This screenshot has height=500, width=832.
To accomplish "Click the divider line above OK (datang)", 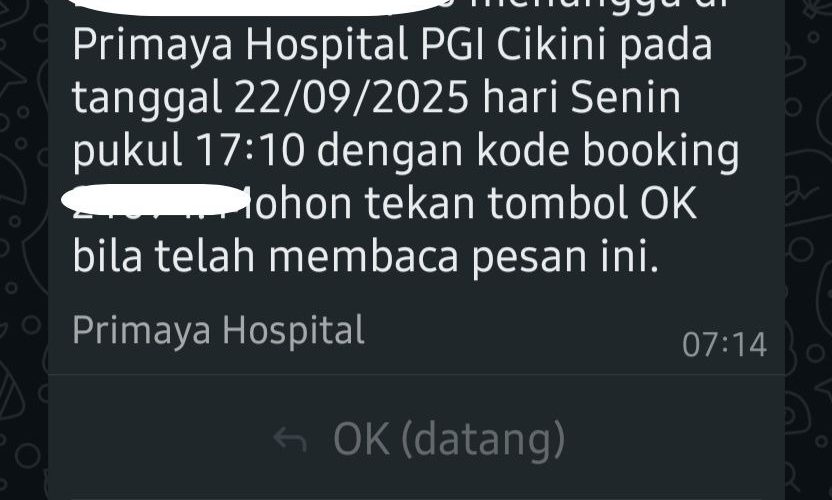I will pyautogui.click(x=417, y=375).
